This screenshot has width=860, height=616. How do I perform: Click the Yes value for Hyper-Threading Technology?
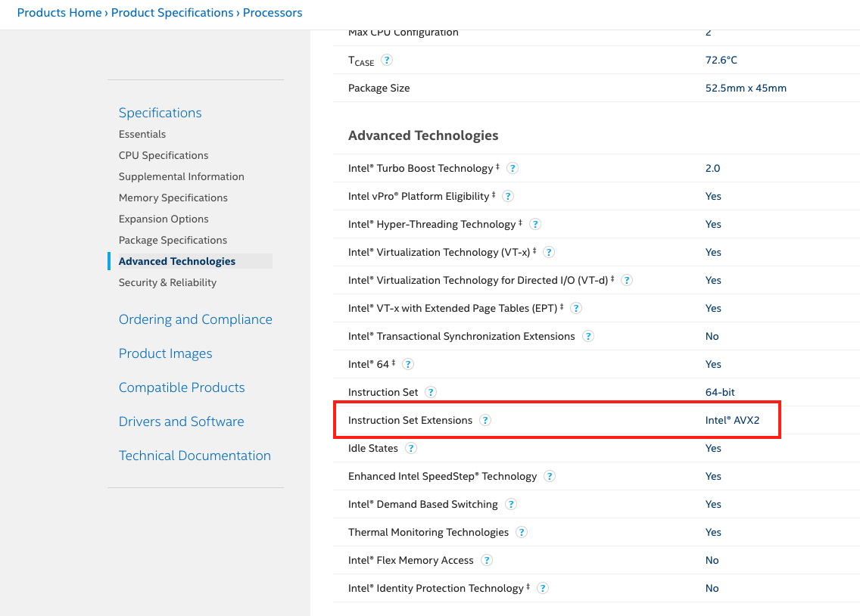713,224
